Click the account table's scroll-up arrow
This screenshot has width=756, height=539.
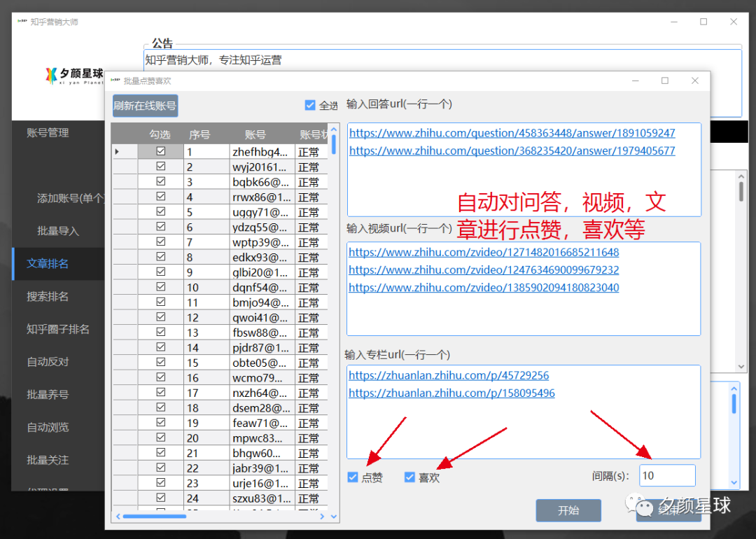334,129
